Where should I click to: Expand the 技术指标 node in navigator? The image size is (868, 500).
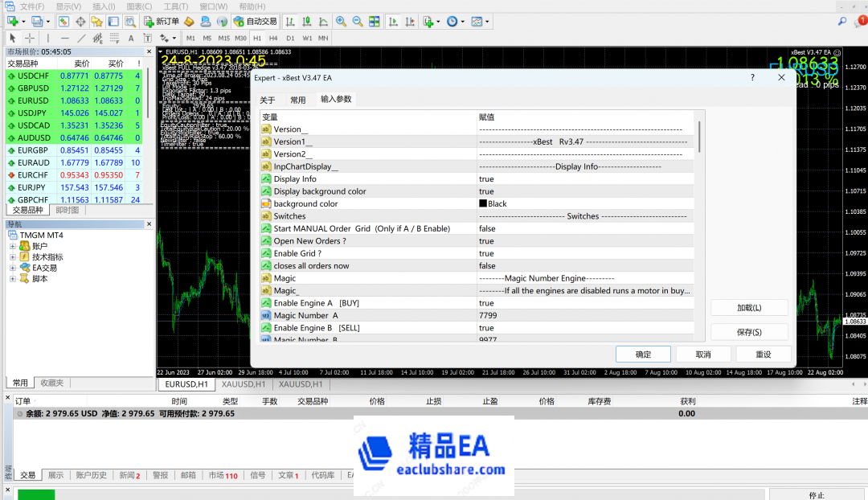click(x=13, y=257)
